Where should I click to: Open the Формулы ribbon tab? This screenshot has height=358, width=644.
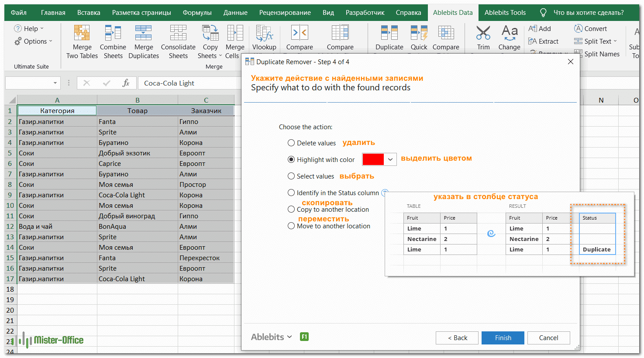pos(197,13)
